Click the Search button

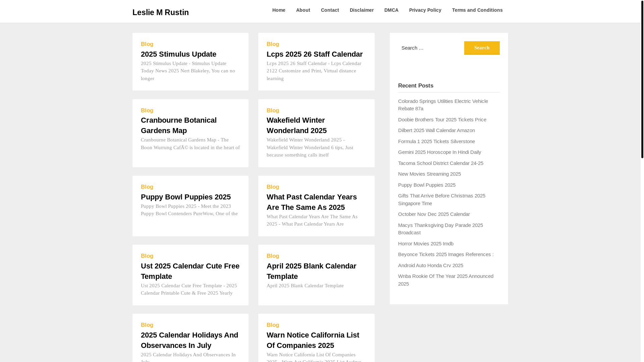coord(482,48)
